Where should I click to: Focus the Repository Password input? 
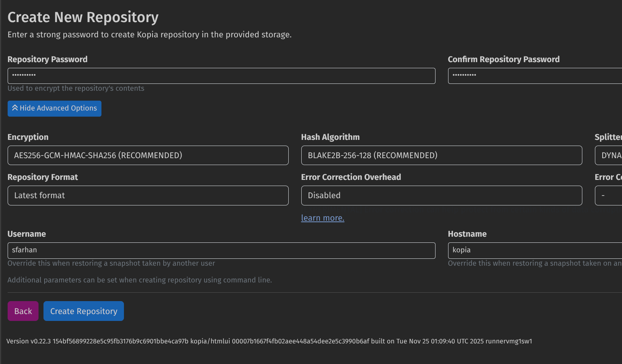click(x=221, y=76)
